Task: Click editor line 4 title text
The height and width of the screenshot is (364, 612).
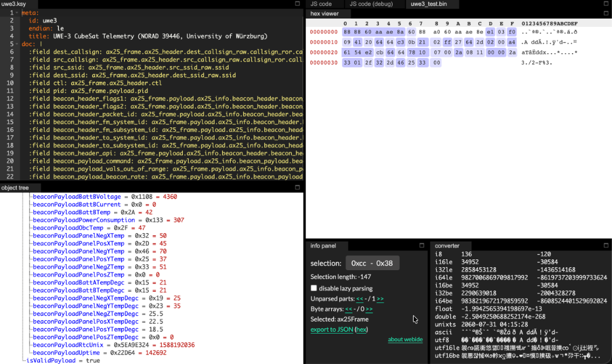Action: 148,36
